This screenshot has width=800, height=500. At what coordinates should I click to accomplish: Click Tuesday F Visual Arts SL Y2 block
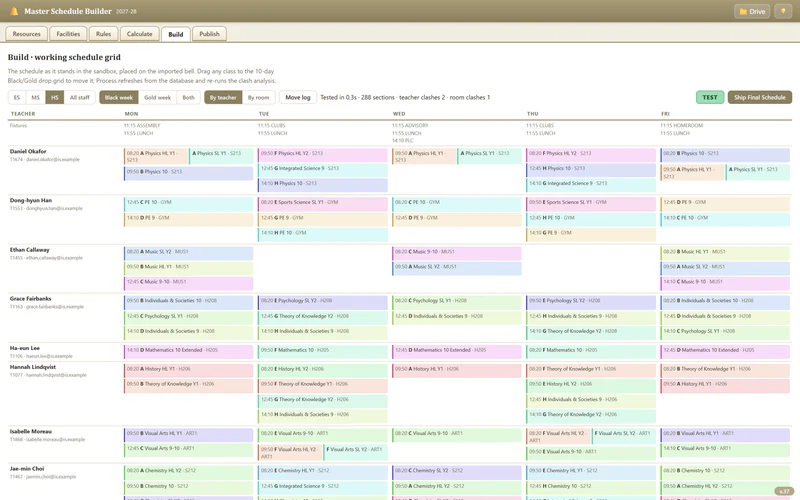(x=355, y=451)
